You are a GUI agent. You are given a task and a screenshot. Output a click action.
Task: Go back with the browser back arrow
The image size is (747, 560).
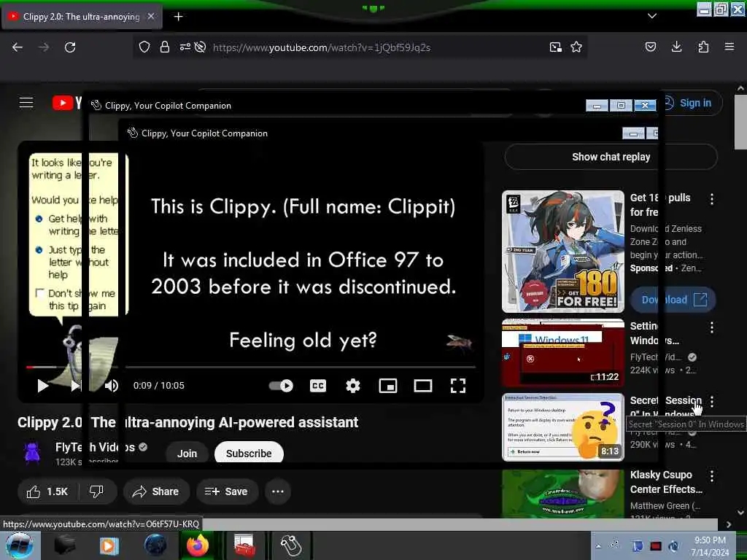18,47
